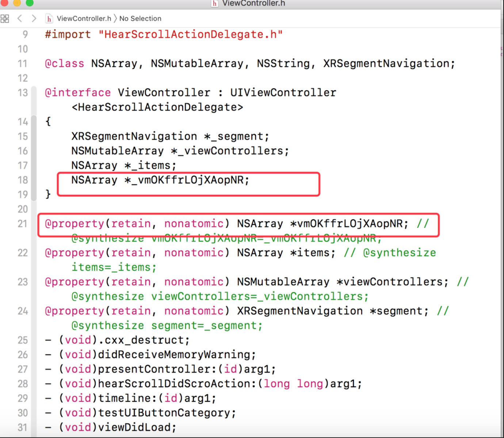Screen dimensions: 504x438
Task: Open ViewController.h in the jump bar
Action: 84,18
